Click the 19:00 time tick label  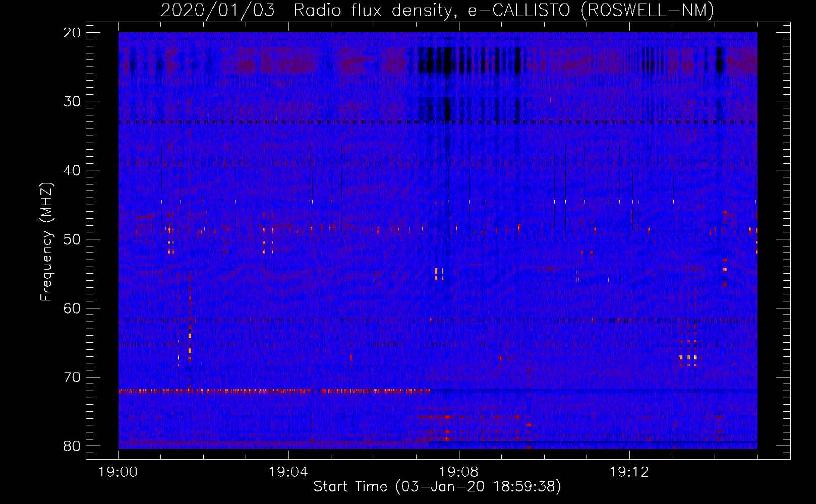118,472
